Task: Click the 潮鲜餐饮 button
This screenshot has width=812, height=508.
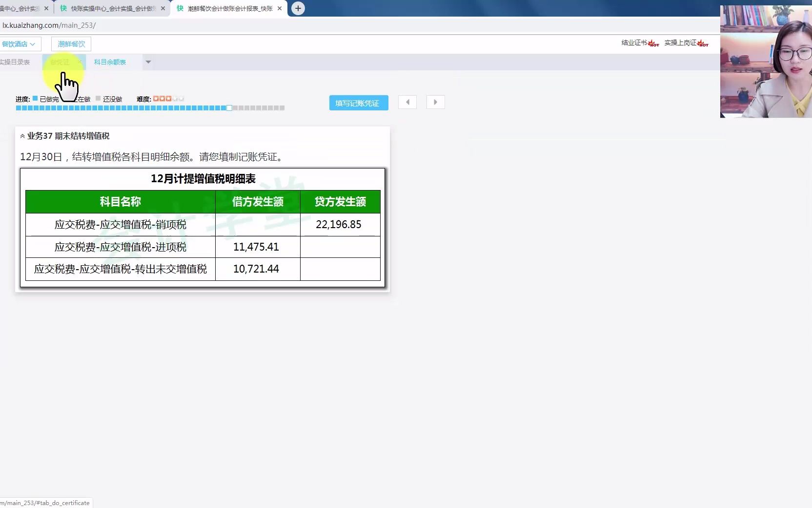Action: coord(71,44)
